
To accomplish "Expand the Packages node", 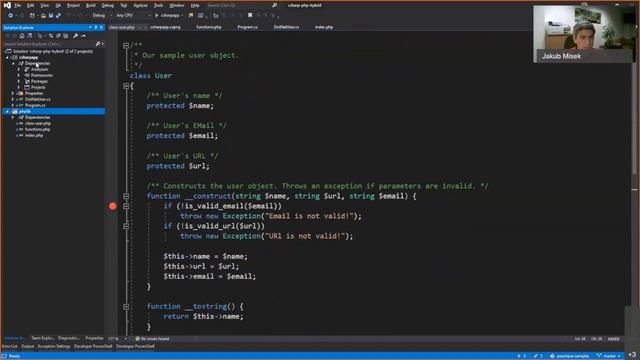I will [19, 81].
